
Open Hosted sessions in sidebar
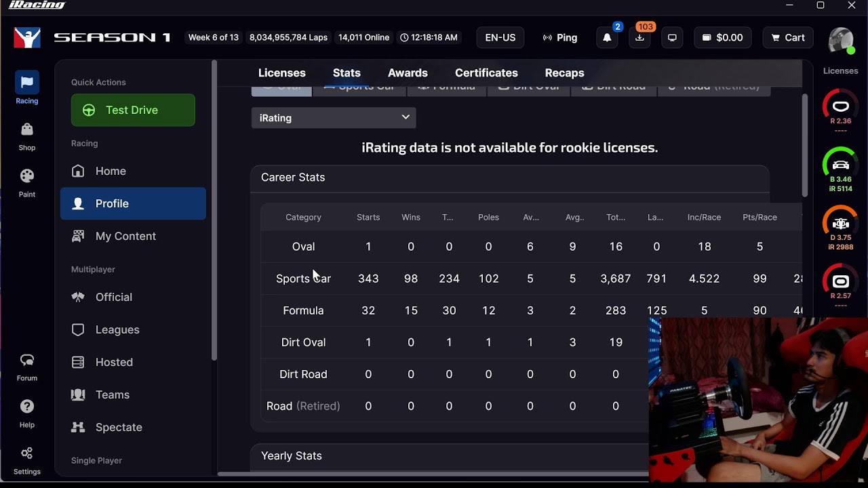(133, 362)
